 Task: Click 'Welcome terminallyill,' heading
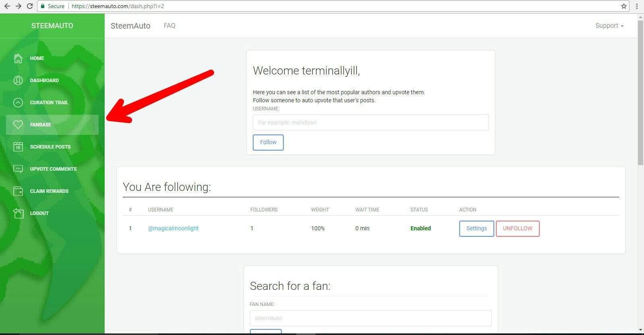(x=306, y=71)
